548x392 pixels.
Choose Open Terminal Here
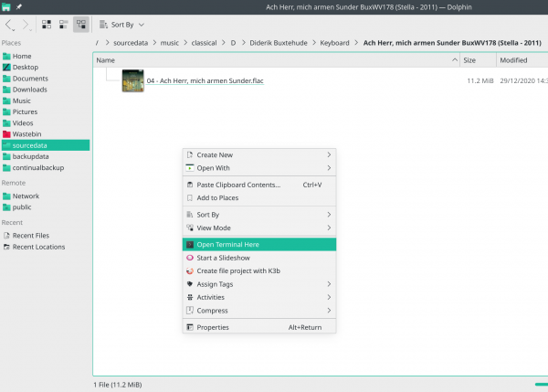tap(259, 245)
